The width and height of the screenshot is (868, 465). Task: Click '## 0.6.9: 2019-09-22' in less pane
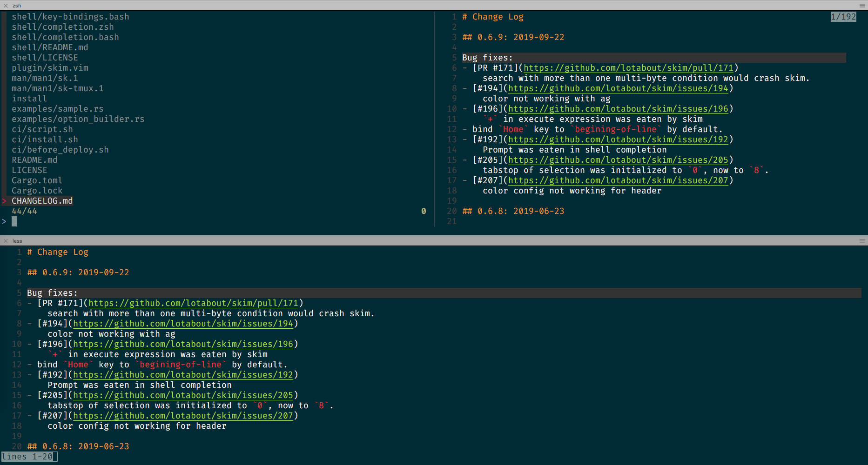pos(78,272)
